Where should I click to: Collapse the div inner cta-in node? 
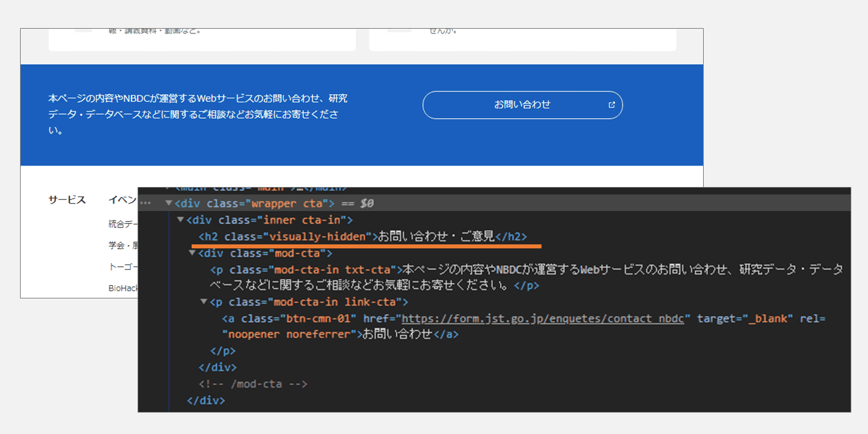point(180,220)
